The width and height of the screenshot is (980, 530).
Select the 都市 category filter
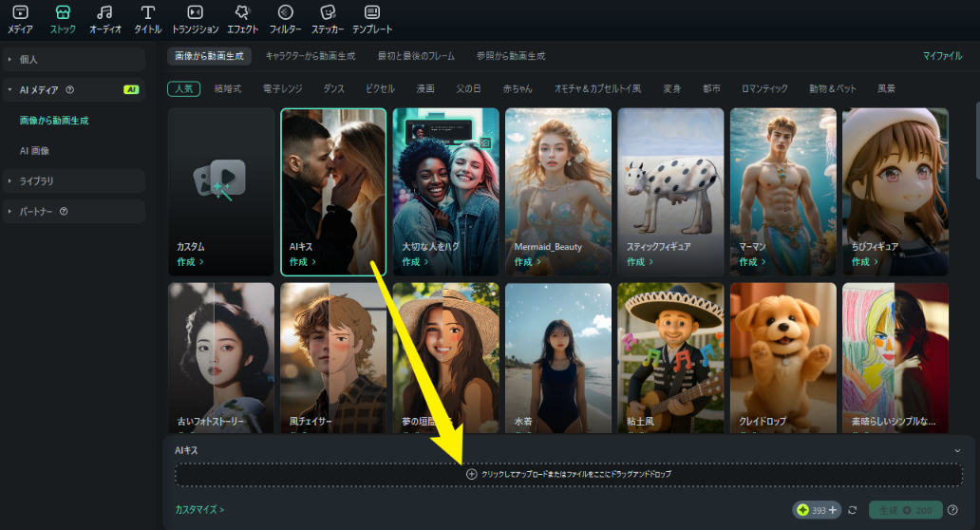coord(711,88)
